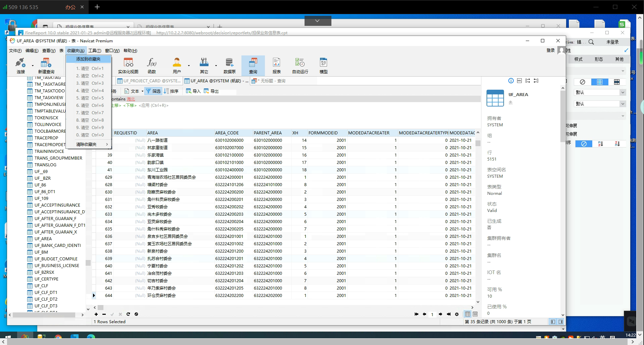Open the 其它 others toolbar icon

tap(204, 66)
